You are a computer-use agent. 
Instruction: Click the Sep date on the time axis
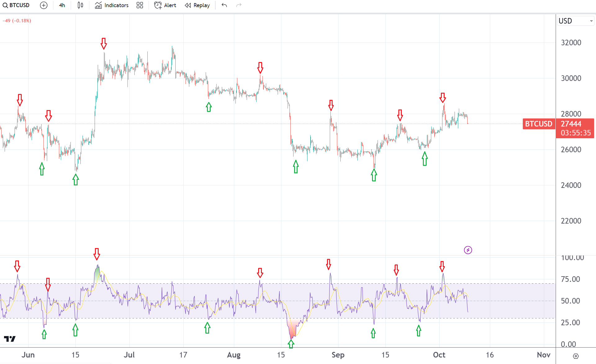(x=338, y=355)
